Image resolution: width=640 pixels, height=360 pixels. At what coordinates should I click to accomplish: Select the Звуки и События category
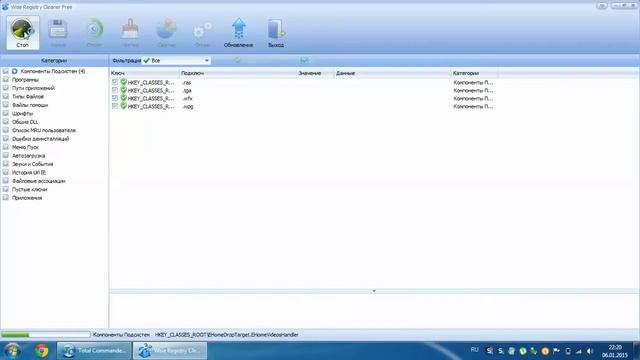click(33, 164)
